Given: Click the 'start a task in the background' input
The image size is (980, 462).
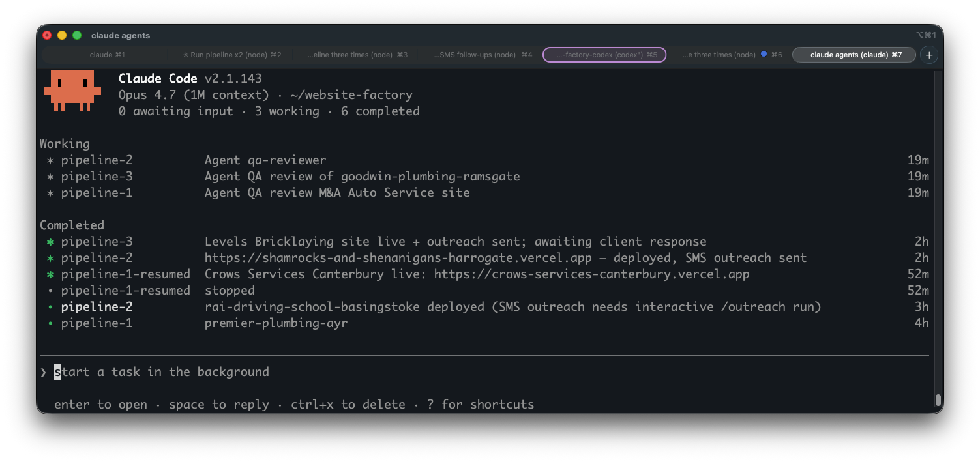Looking at the screenshot, I should 484,372.
